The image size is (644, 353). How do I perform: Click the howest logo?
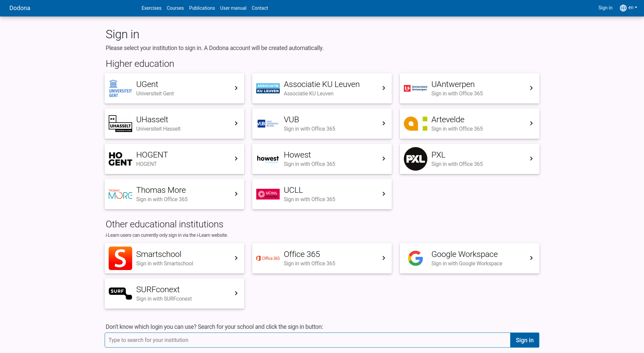[x=268, y=159]
